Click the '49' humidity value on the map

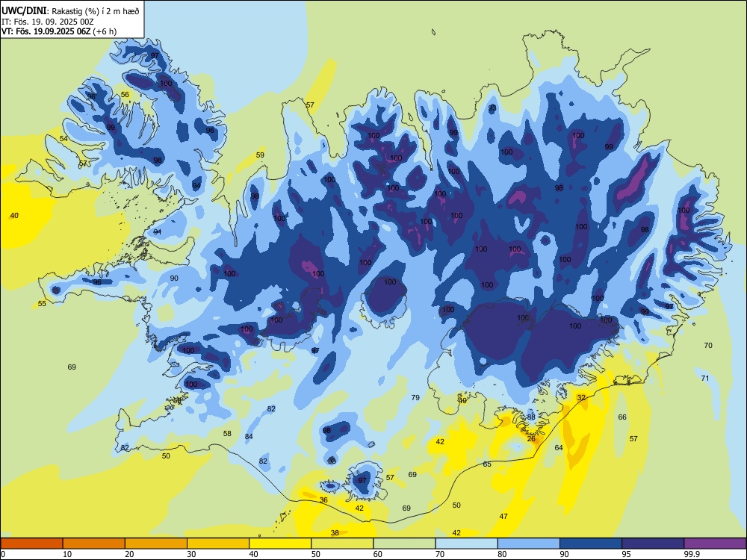462,401
